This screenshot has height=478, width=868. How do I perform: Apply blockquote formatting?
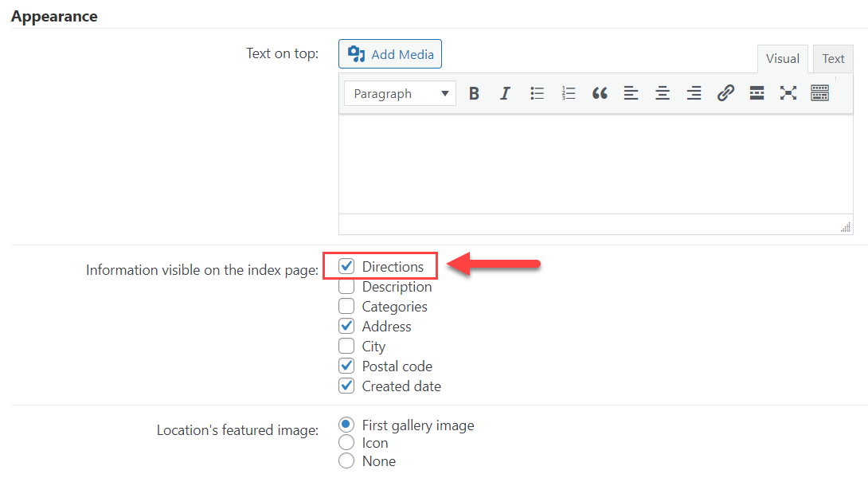click(600, 93)
